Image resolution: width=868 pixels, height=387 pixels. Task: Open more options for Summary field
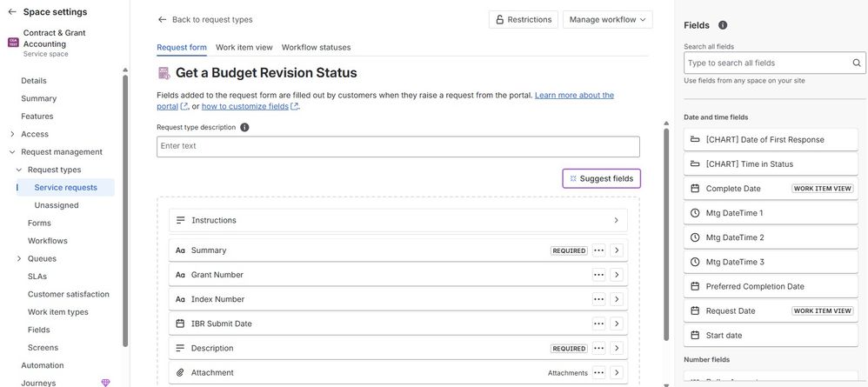[598, 250]
